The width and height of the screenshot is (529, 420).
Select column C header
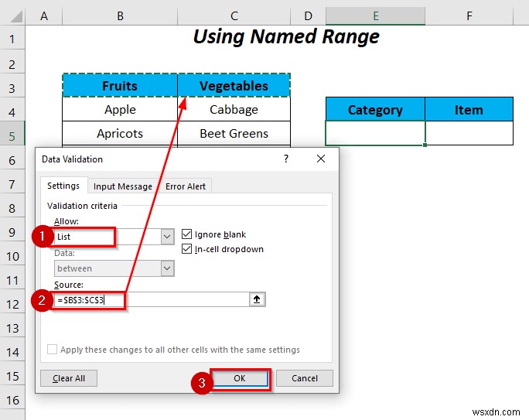coord(234,16)
